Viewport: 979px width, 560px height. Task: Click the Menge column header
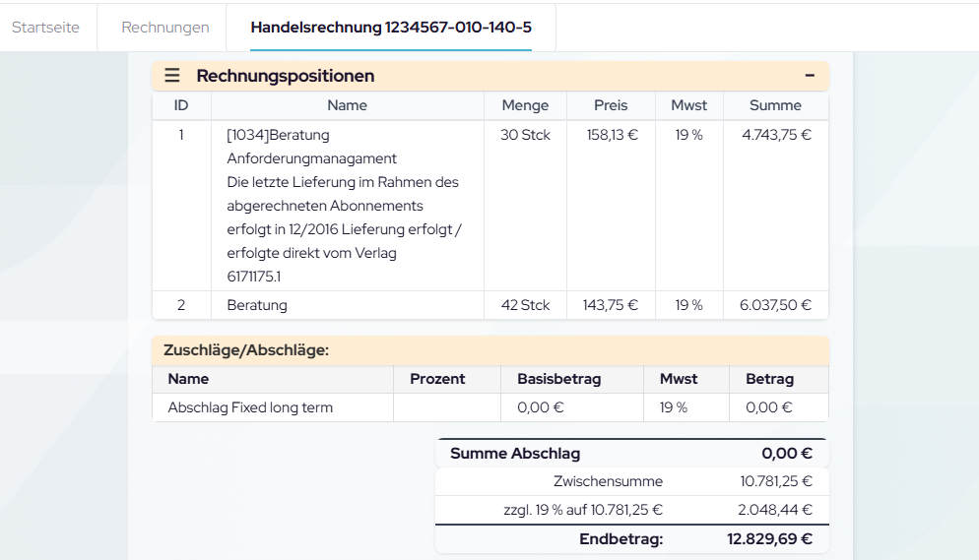(525, 105)
